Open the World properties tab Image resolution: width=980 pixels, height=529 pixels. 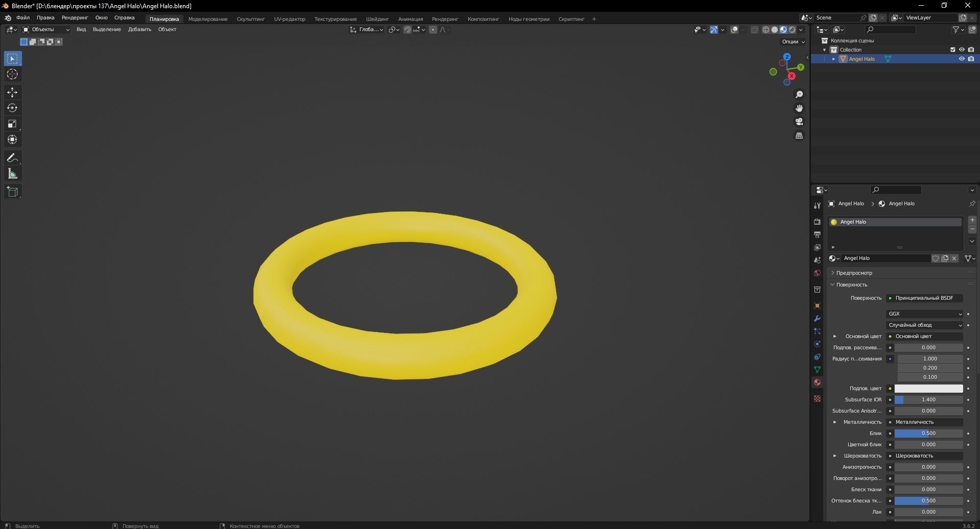point(817,273)
